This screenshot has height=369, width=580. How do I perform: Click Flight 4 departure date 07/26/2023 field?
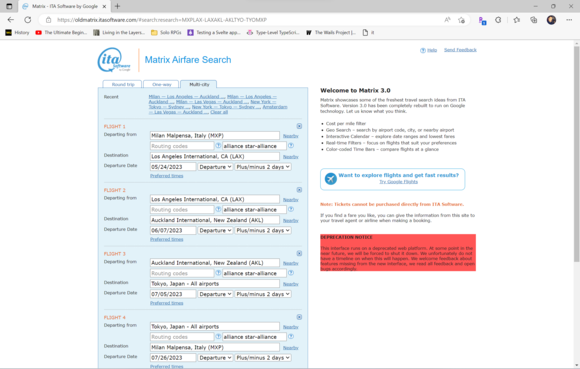(173, 358)
